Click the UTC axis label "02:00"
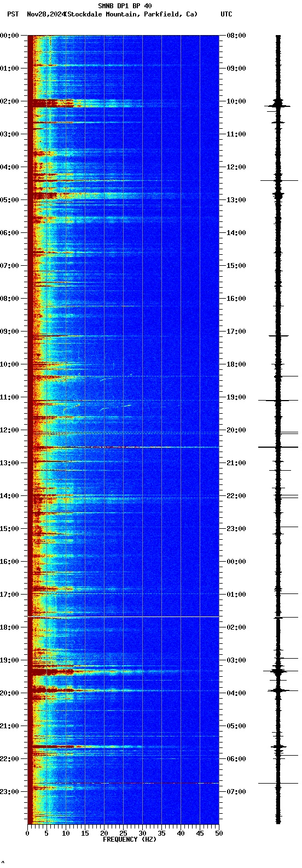302x868 pixels. 236,627
